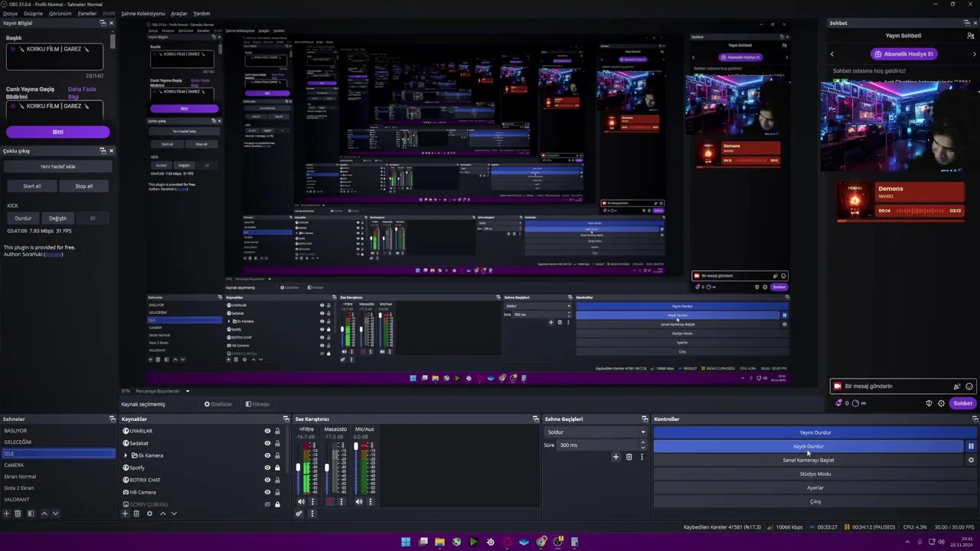980x551 pixels.
Task: Increase transition duration stepper
Action: point(642,442)
